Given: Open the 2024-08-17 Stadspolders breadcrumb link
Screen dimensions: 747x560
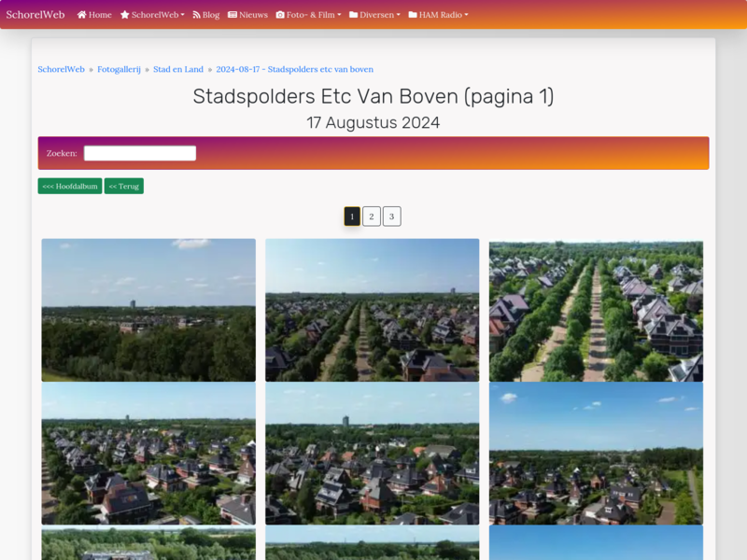Looking at the screenshot, I should pos(294,69).
